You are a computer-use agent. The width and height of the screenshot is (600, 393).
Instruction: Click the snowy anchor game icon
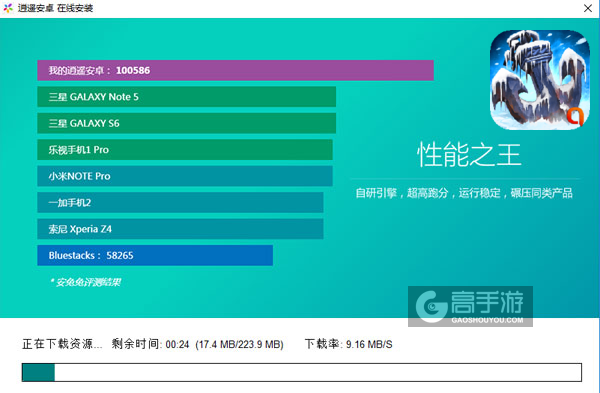coord(540,80)
